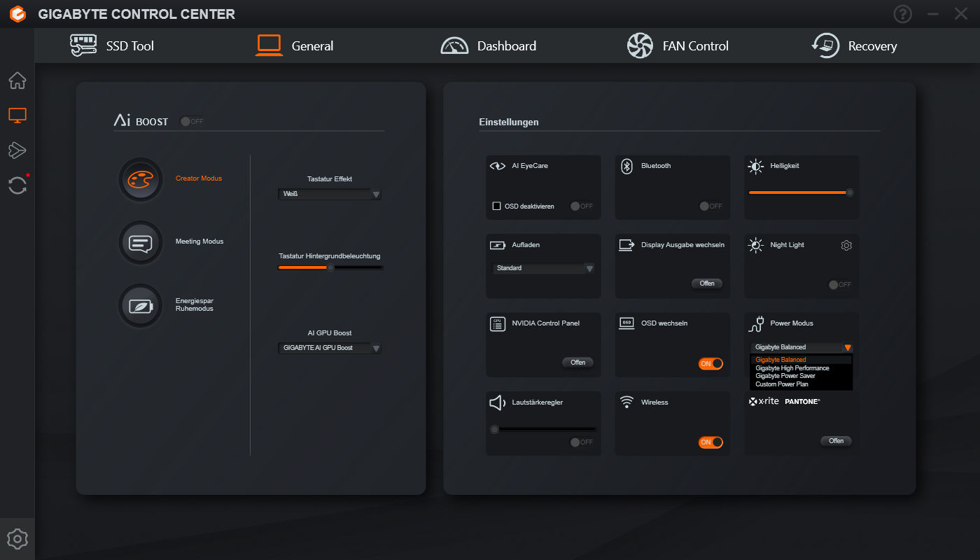Click the X-Rite Pantone logo

click(784, 402)
